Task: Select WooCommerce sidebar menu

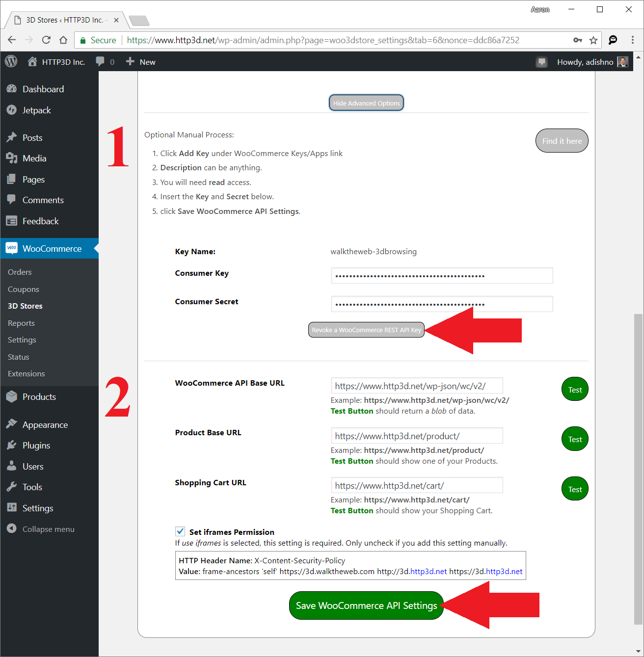Action: [x=49, y=248]
